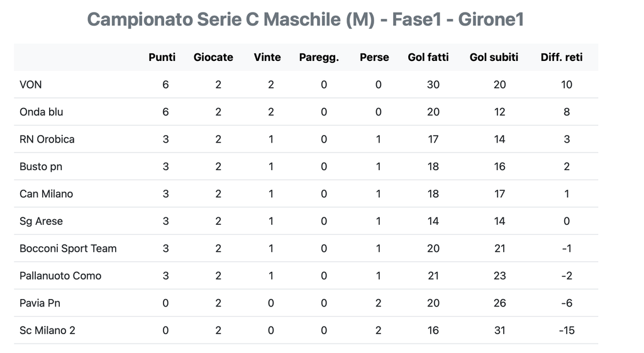Select the Diff. reti column header
Screen dimensions: 644x353
[562, 57]
